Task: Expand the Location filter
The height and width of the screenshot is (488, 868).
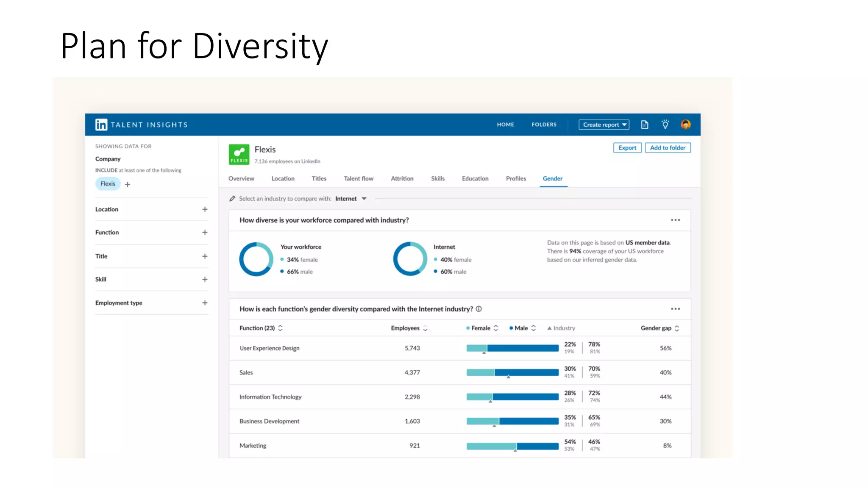Action: pyautogui.click(x=205, y=209)
